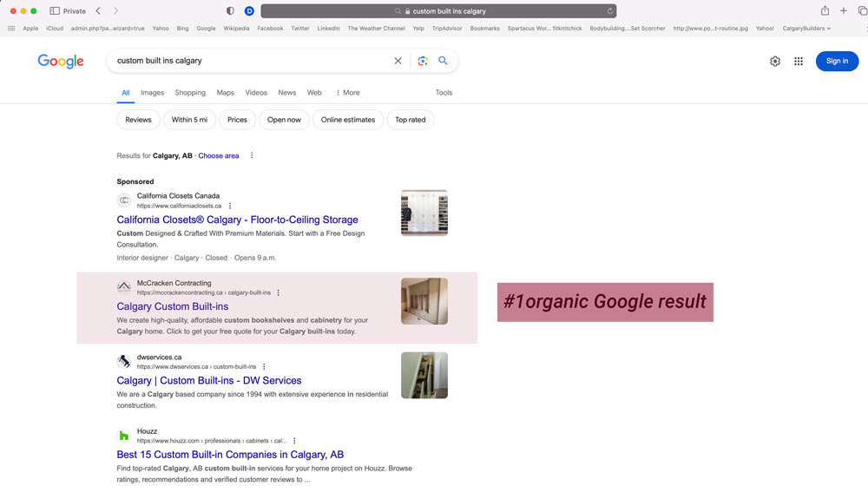This screenshot has height=499, width=868.
Task: Open the Spartacus Wor... fitknitchick bookmark
Action: pos(545,29)
